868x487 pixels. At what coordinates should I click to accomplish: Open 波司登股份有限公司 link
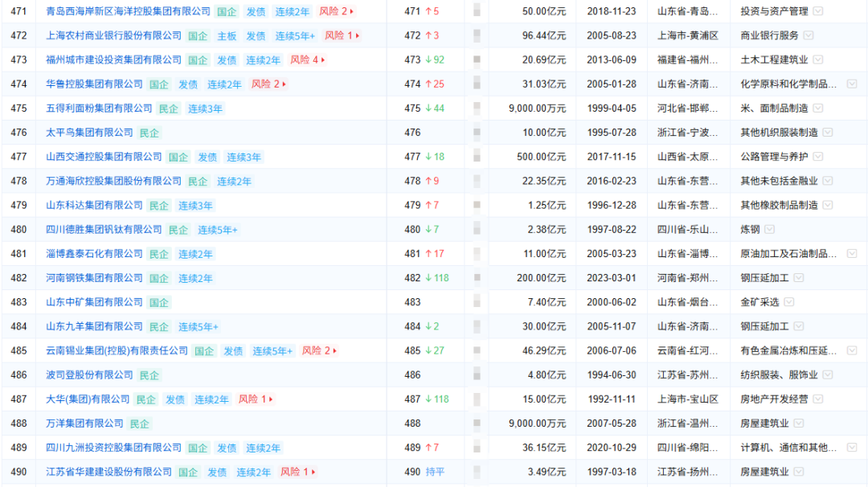pos(89,374)
